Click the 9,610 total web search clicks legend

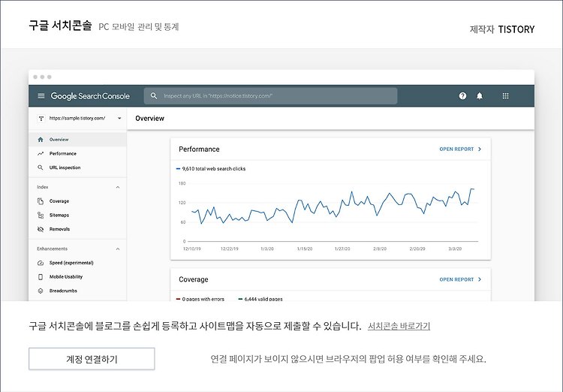[x=211, y=169]
